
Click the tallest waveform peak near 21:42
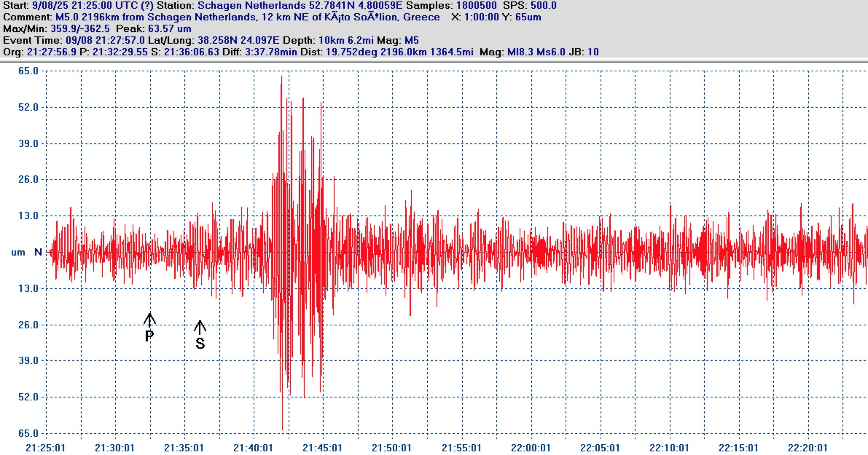[281, 78]
